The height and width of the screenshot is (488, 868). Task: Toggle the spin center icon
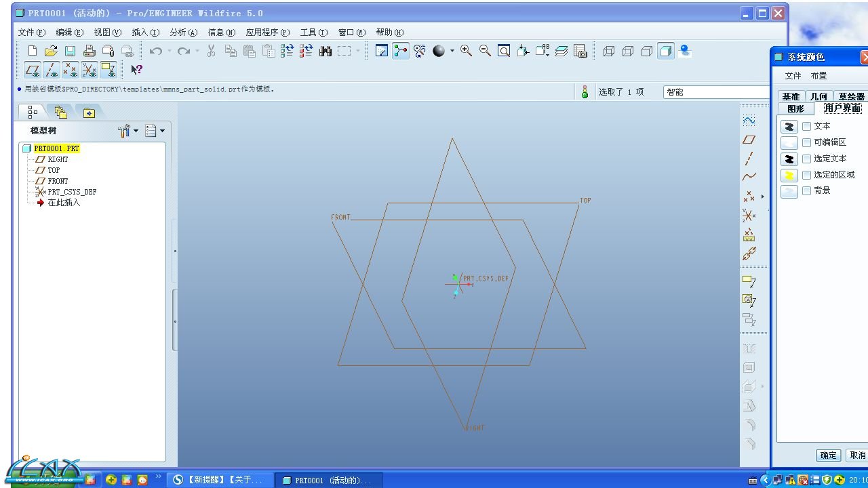pyautogui.click(x=401, y=51)
